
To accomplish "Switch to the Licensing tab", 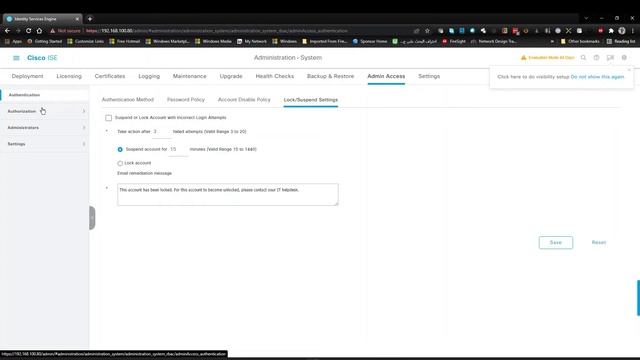I will (x=69, y=76).
